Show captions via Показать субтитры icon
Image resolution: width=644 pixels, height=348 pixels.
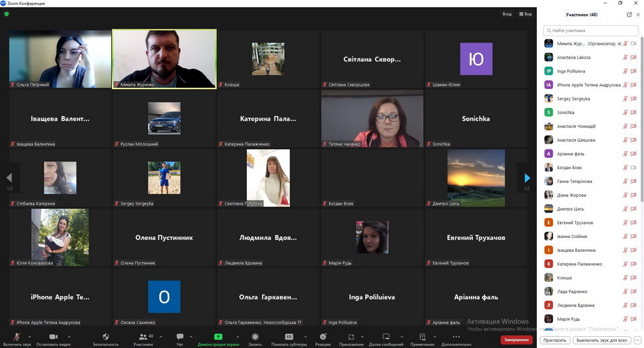(x=289, y=337)
